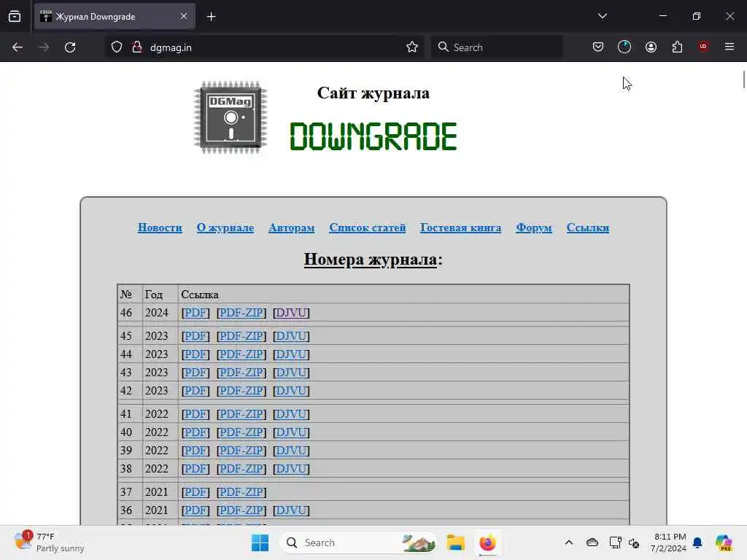Go back one page

(x=18, y=47)
